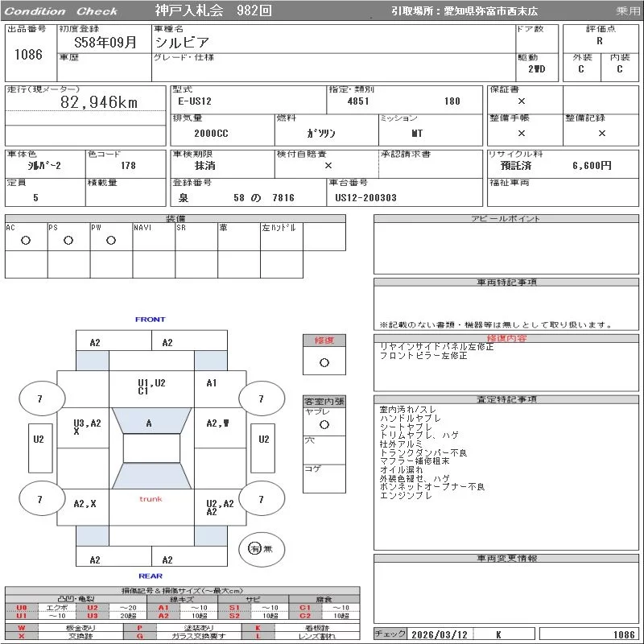Click the rear-right tire circle marked 7
Viewport: 644px width, 644px height.
261,500
